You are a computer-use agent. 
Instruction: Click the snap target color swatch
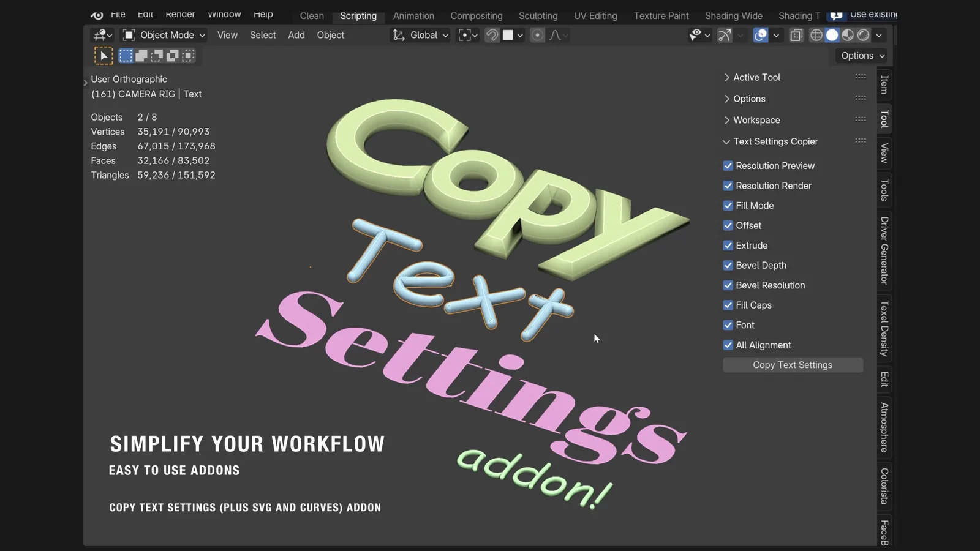click(508, 35)
